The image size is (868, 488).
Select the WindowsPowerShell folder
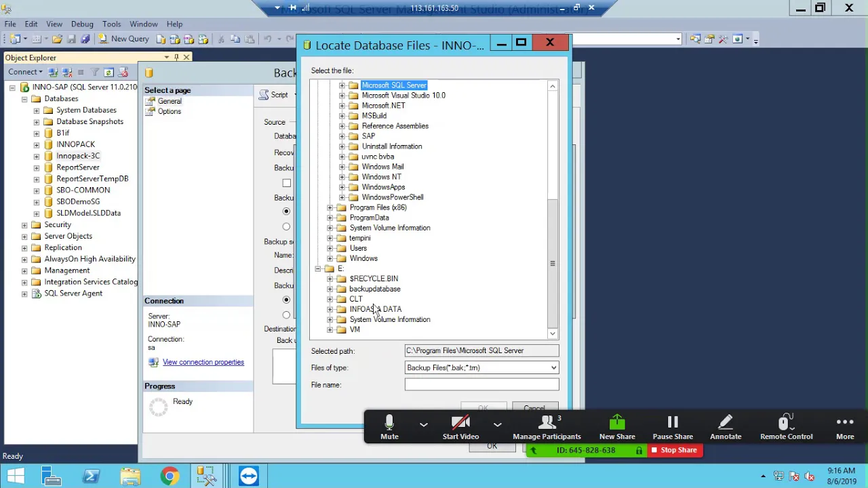[x=393, y=197]
